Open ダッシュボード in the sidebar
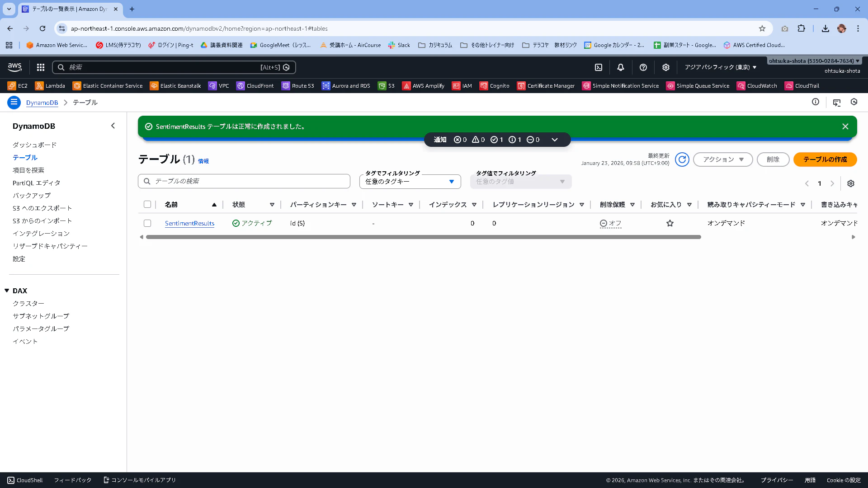This screenshot has width=868, height=488. 35,145
